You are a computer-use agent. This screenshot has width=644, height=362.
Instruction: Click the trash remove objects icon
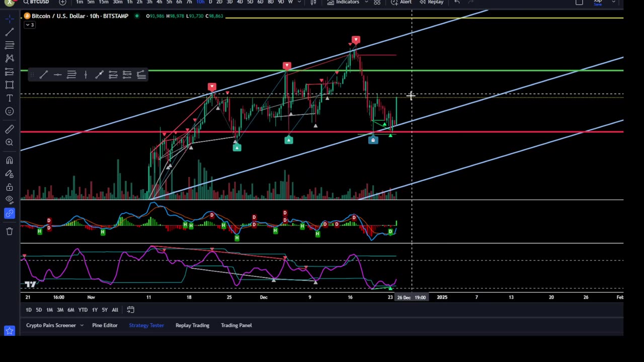[x=10, y=231]
